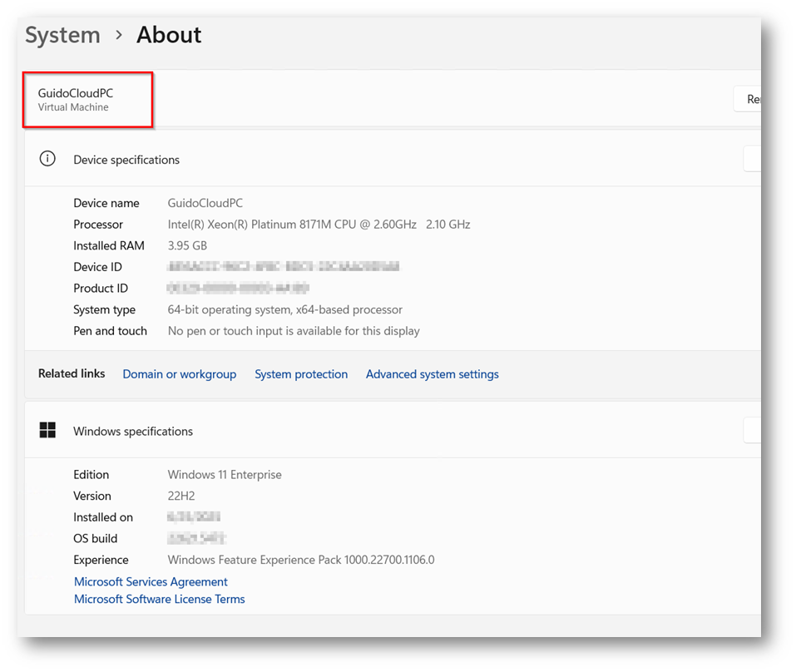
Task: Select the Installed RAM value 3.95 GB
Action: pos(187,245)
